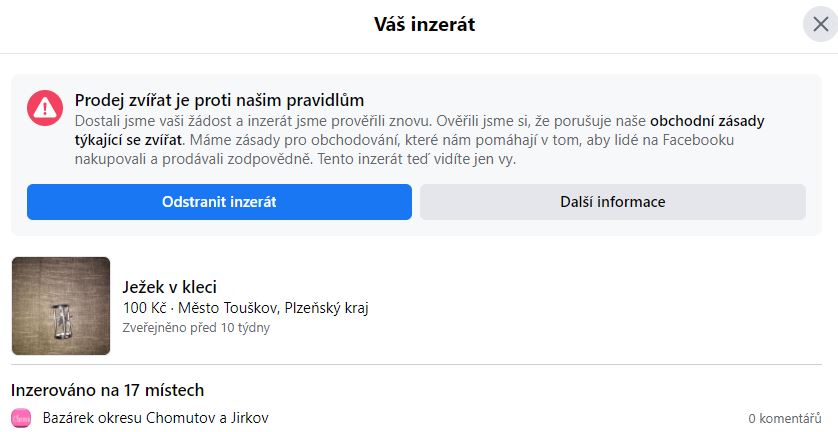View the 0 komentářů comments count
The height and width of the screenshot is (432, 838).
tap(784, 418)
